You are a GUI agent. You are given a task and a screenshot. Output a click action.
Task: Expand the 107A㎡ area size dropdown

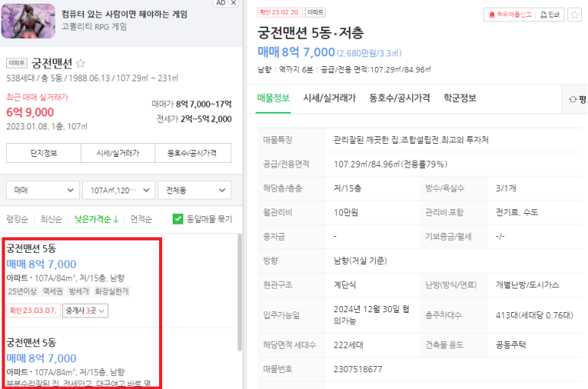119,190
